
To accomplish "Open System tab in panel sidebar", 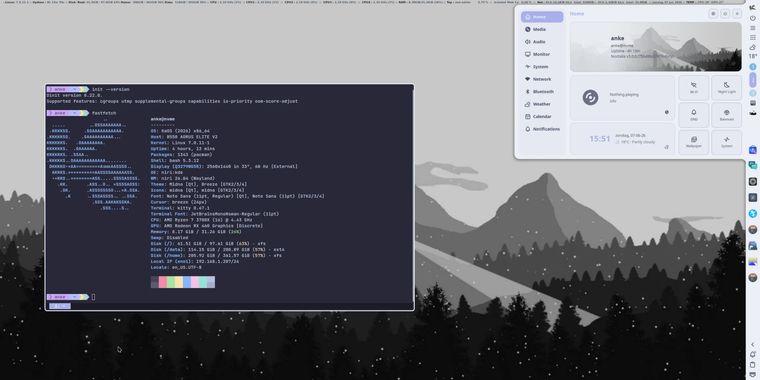I will pyautogui.click(x=542, y=67).
